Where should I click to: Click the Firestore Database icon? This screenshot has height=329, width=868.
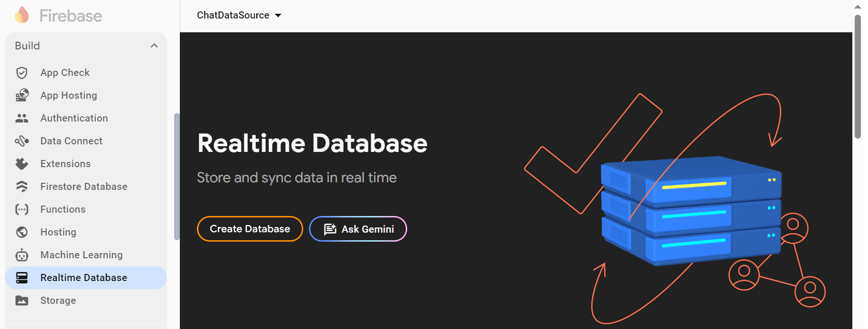coord(22,187)
